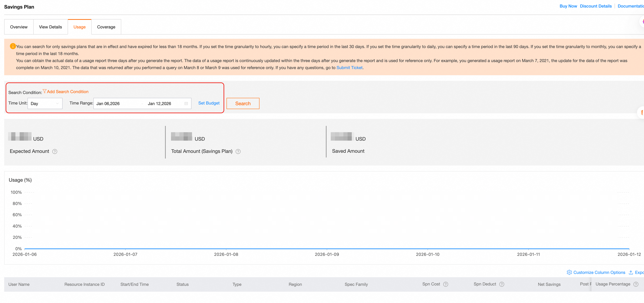The image size is (644, 303).
Task: Expand the Time Unit Day dropdown
Action: tap(45, 104)
